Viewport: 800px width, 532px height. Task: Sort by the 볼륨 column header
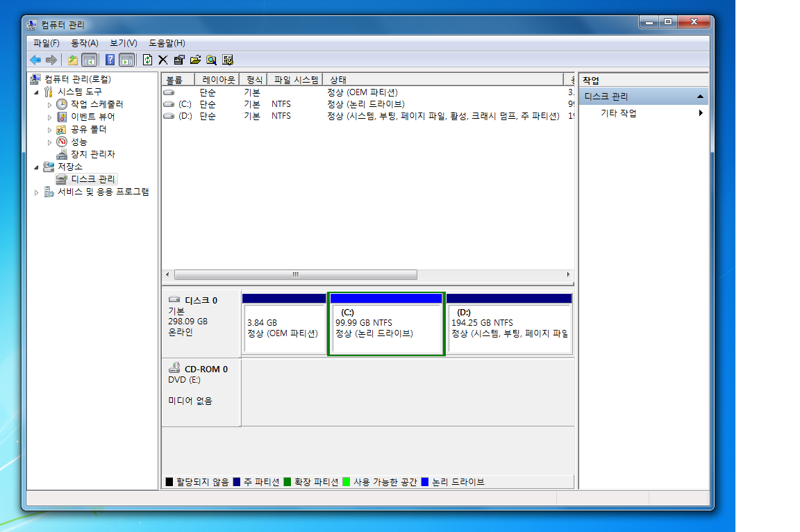pos(178,80)
